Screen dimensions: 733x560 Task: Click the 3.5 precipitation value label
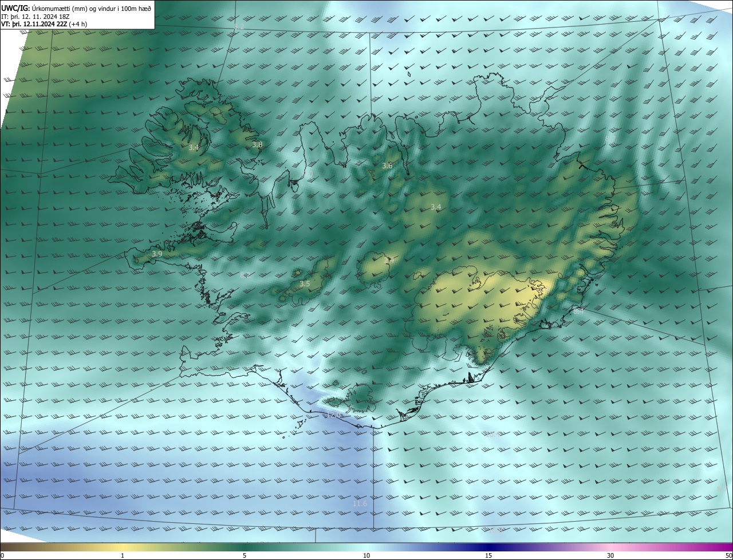tap(305, 284)
